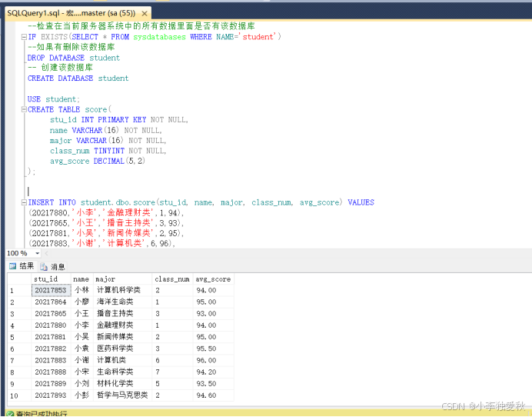Screen dimensions: 532x417
Task: Click name cell 小林
Action: pyautogui.click(x=81, y=290)
